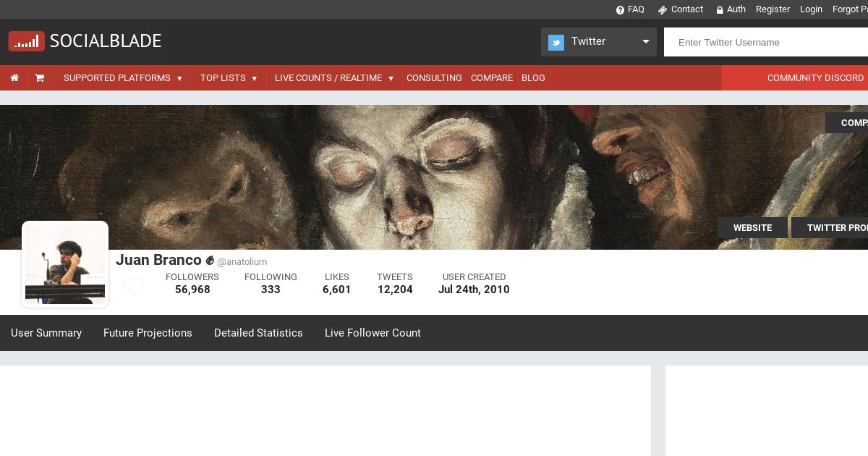Open the Blog menu item
This screenshot has width=868, height=456.
(533, 78)
